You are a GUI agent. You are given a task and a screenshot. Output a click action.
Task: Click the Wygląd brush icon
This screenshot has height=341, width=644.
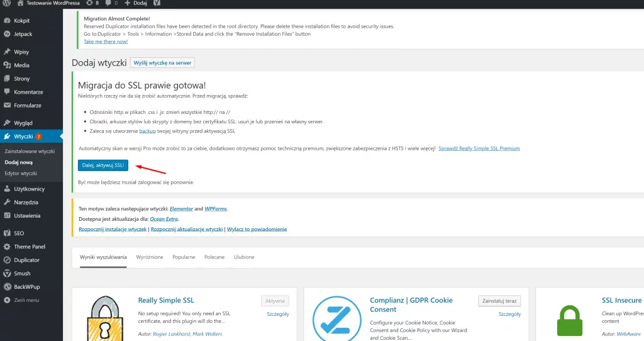7,123
